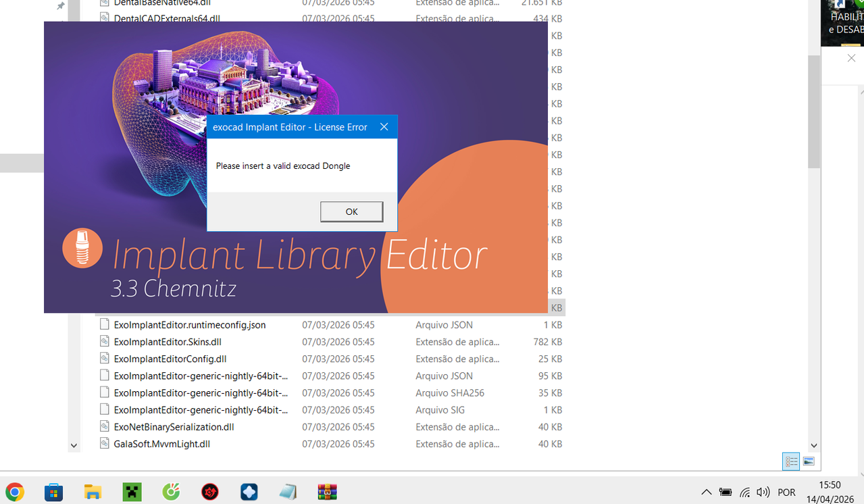
Task: Click file icon of the Arquivo SHA256 row
Action: 104,393
